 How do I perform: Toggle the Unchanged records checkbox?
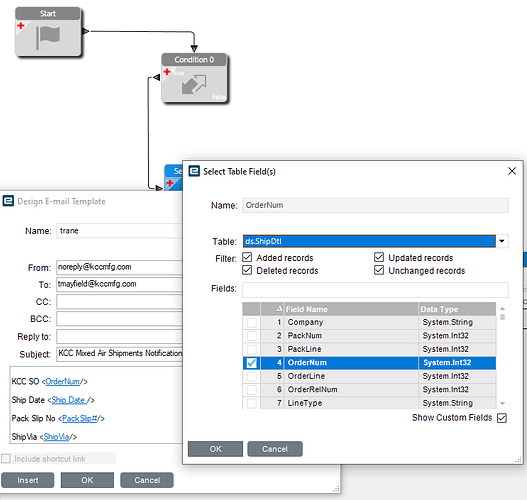pos(379,270)
